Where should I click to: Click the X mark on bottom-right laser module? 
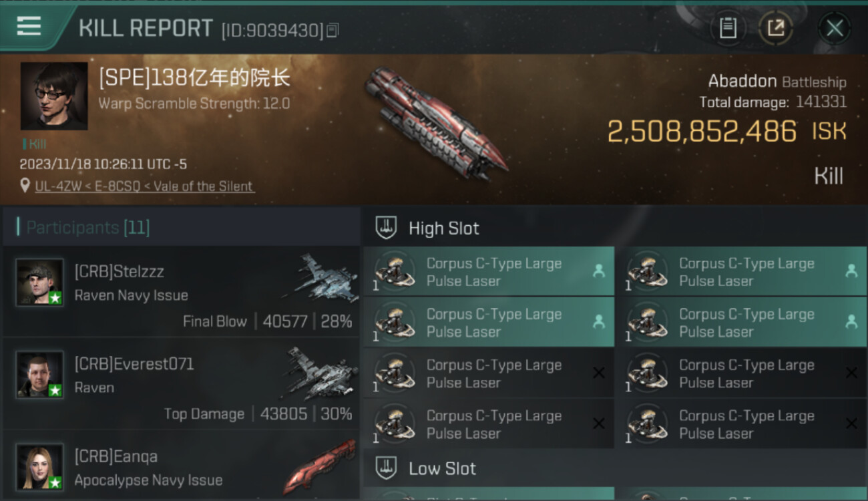(x=851, y=424)
